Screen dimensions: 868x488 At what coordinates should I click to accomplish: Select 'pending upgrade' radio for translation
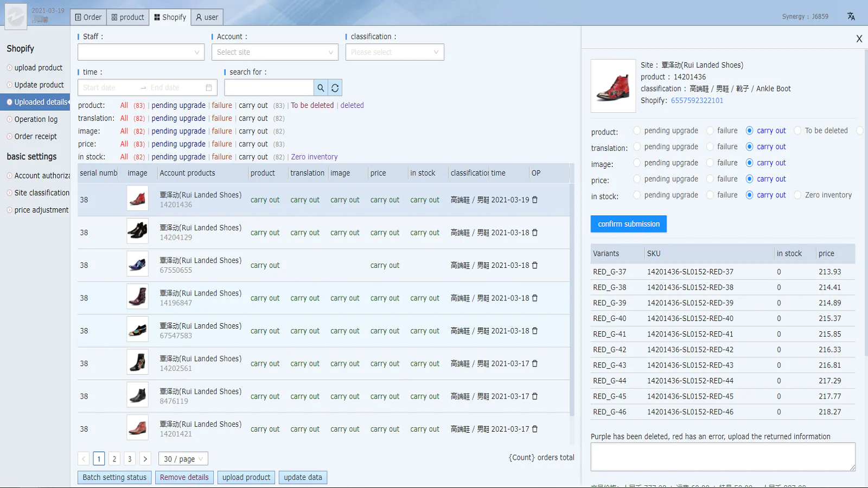pyautogui.click(x=637, y=147)
